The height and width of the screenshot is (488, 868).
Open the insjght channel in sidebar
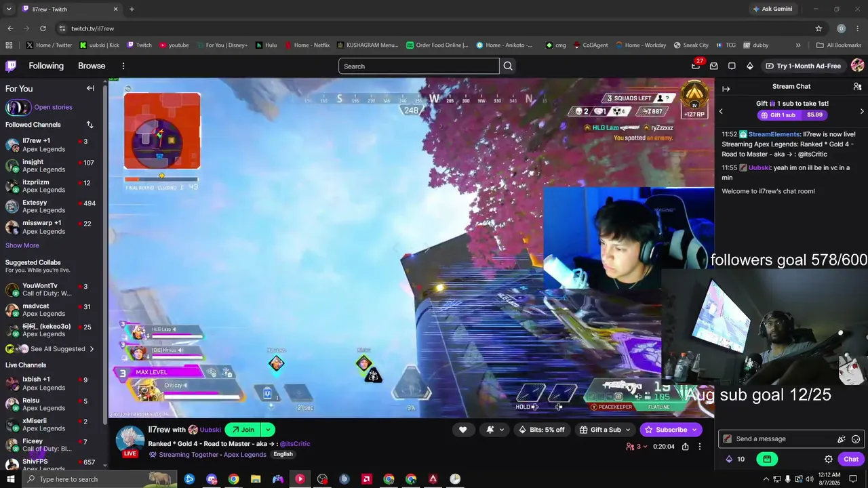point(51,166)
